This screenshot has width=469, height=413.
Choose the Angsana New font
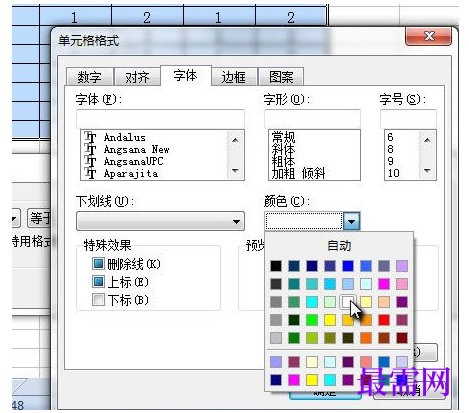point(136,149)
